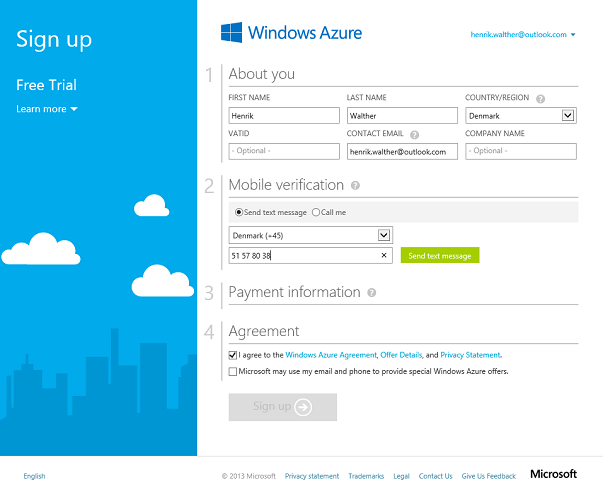Select the Call me radio option
This screenshot has height=488, width=603.
coord(316,212)
